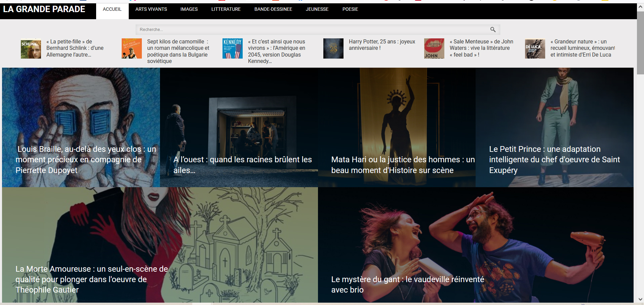Open La Morte Amoureuse article
The width and height of the screenshot is (644, 305).
91,279
